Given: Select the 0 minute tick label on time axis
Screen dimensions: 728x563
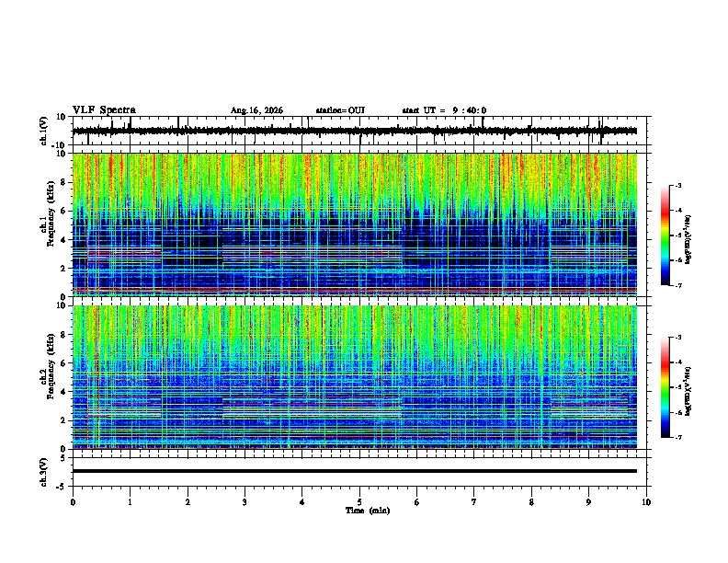Looking at the screenshot, I should click(73, 502).
